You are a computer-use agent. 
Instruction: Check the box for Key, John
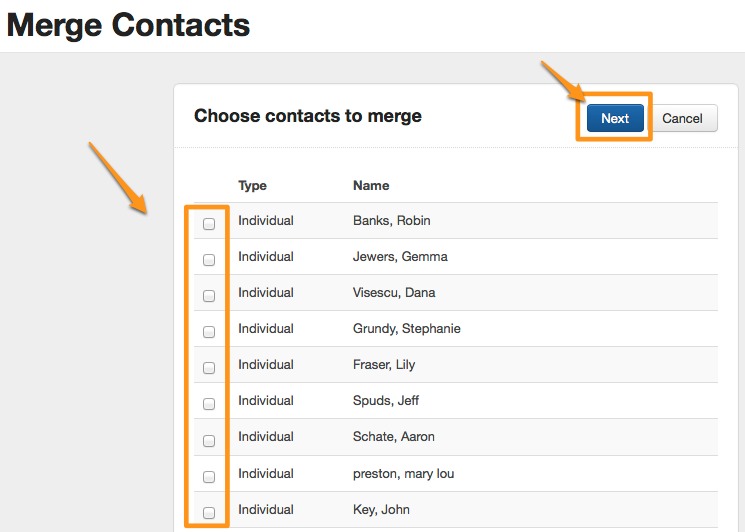click(x=209, y=513)
